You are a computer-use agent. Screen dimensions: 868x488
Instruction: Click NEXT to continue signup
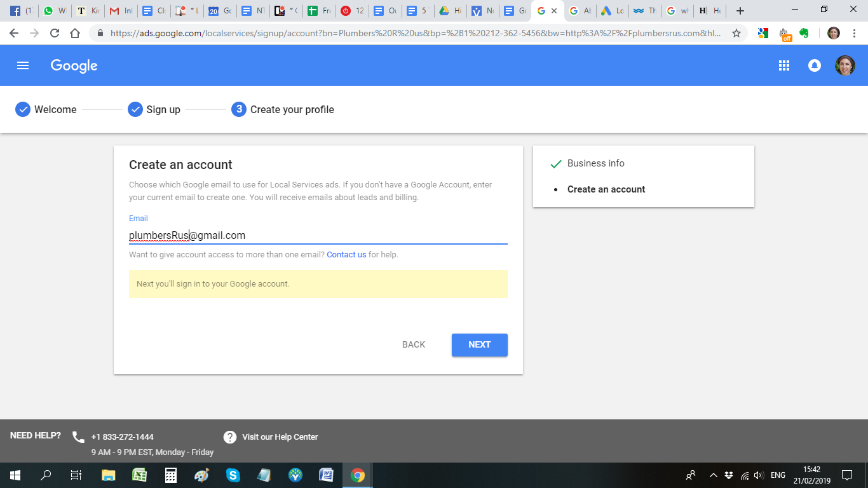point(480,345)
